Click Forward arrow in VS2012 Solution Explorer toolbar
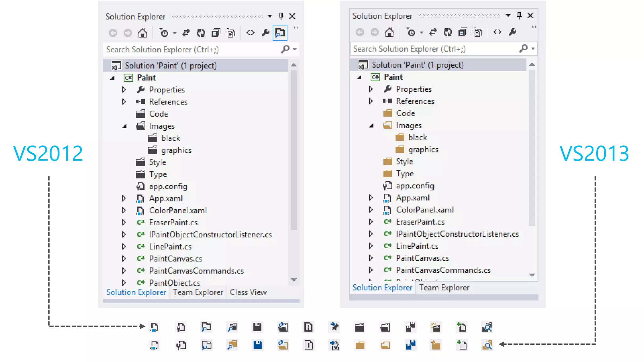This screenshot has height=362, width=644. [x=128, y=33]
